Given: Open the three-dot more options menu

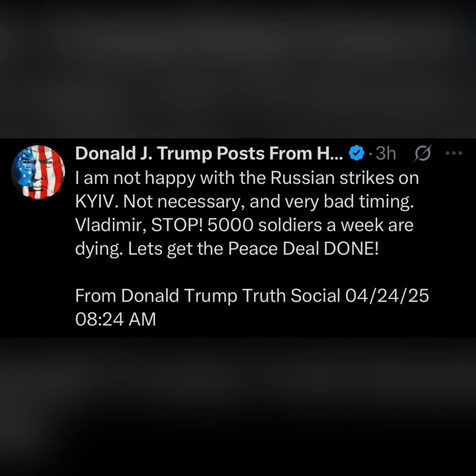Looking at the screenshot, I should coord(454,153).
